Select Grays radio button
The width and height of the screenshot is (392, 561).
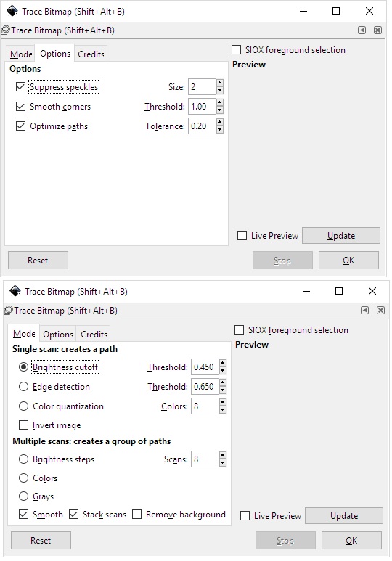[x=24, y=496]
